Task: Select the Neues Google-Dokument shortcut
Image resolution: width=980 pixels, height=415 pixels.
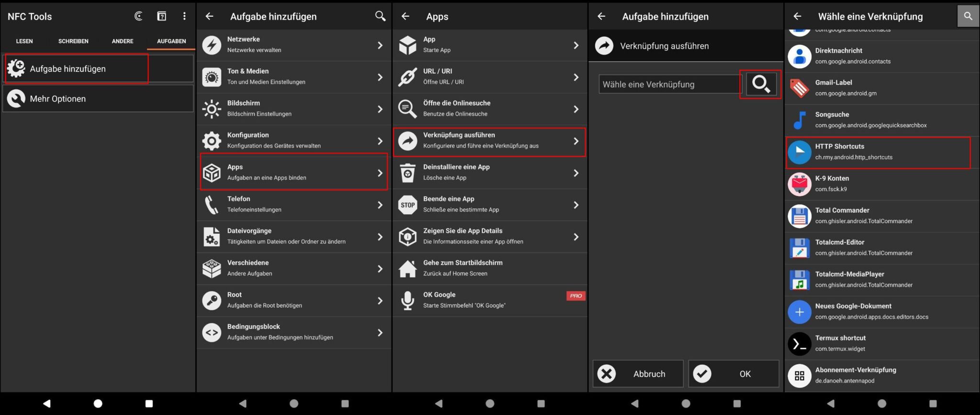Action: tap(882, 312)
